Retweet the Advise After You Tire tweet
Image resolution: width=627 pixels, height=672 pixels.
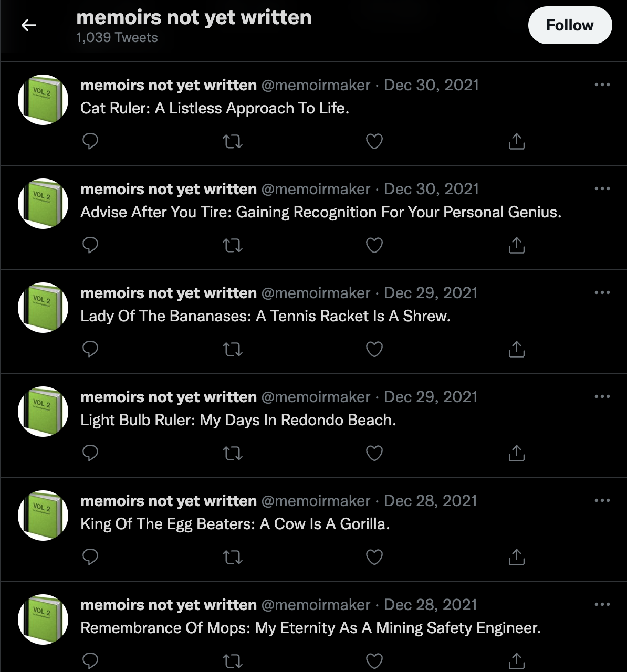click(x=233, y=245)
